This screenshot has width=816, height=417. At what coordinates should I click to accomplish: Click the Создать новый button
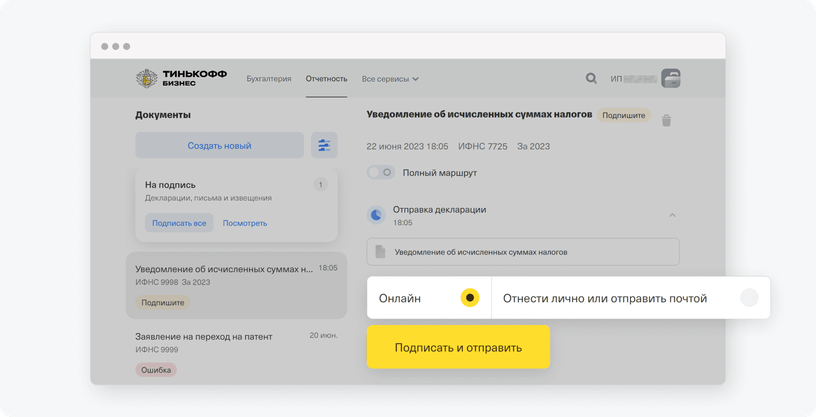220,145
